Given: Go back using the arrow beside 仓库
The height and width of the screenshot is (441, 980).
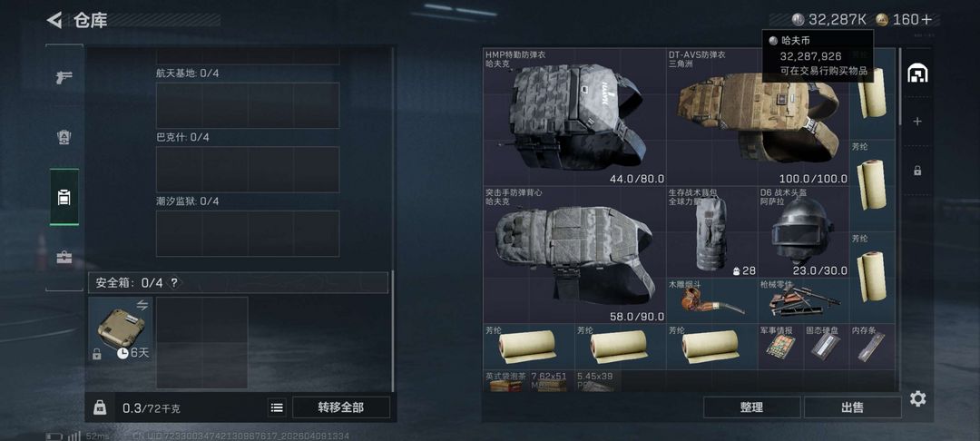Looking at the screenshot, I should pos(54,20).
